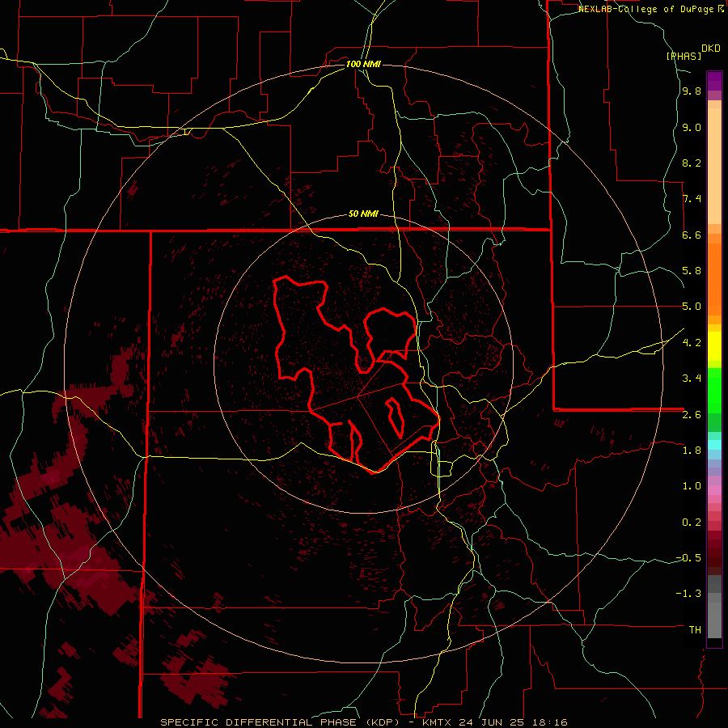Click the 100 NMI range ring label

coord(363,64)
